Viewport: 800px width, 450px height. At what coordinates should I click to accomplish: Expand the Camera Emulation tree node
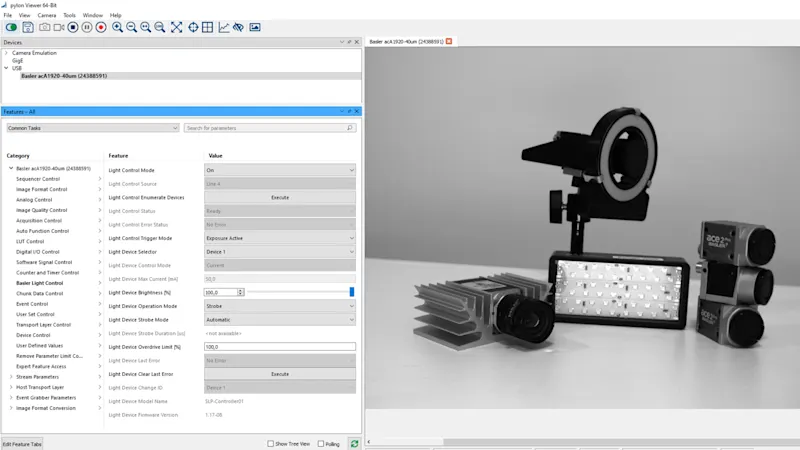[6, 53]
